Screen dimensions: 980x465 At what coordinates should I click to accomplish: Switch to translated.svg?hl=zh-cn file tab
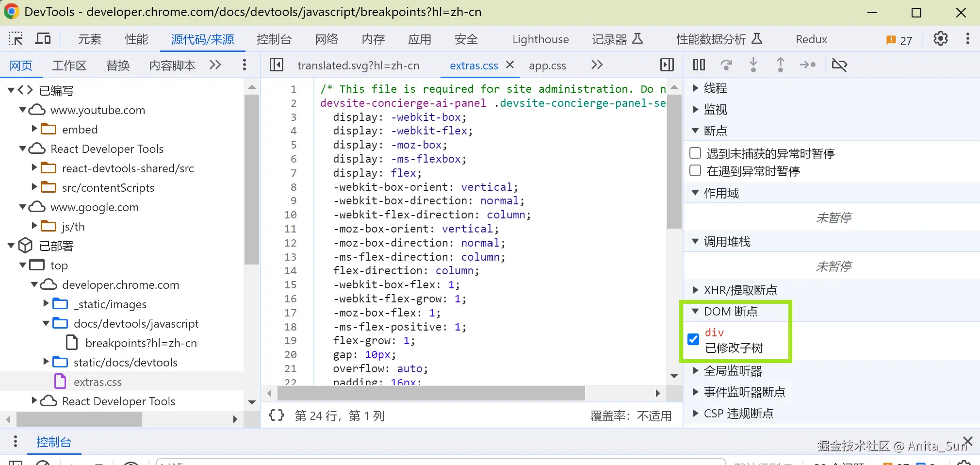358,66
